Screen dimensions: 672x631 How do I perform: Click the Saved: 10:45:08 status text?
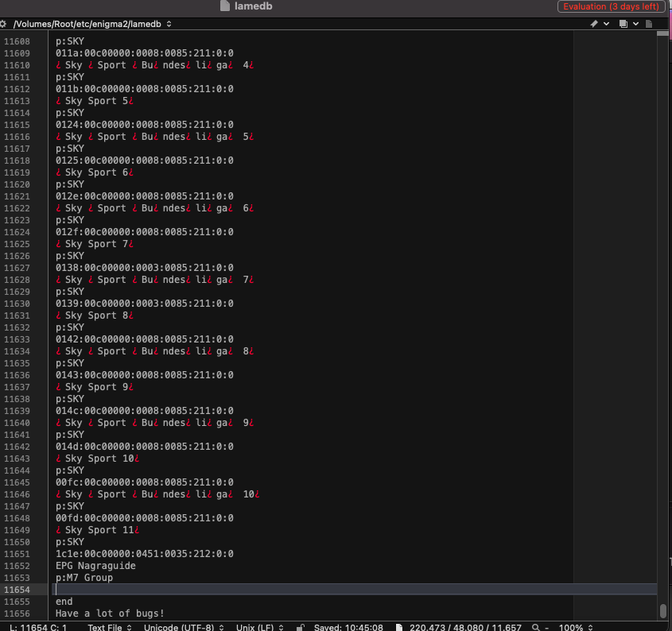pyautogui.click(x=349, y=627)
